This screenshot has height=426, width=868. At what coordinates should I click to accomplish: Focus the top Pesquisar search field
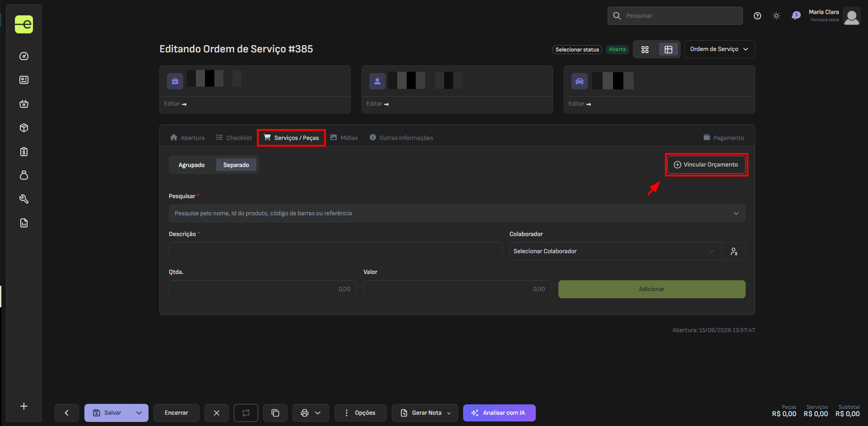[675, 16]
